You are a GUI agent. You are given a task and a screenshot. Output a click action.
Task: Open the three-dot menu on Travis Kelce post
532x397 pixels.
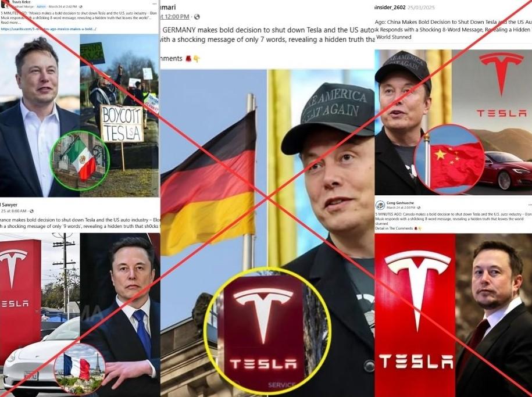tap(155, 3)
